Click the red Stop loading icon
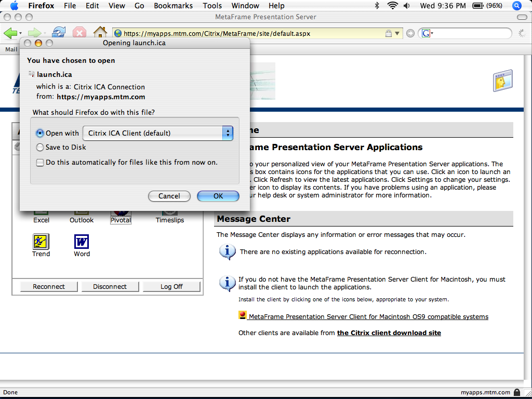 [79, 33]
